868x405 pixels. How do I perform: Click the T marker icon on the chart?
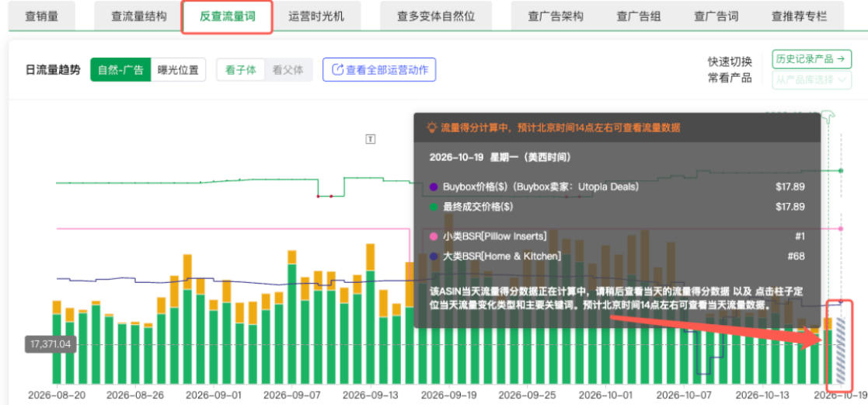(x=371, y=139)
